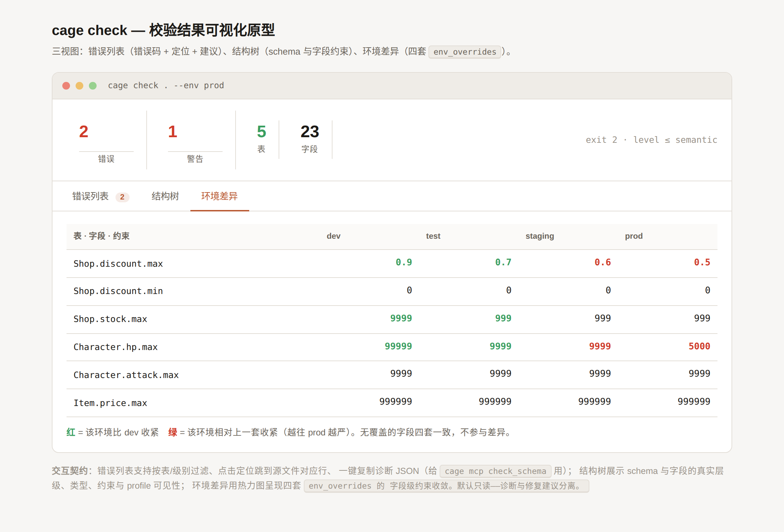Click the test column header
The height and width of the screenshot is (532, 784).
(x=433, y=236)
